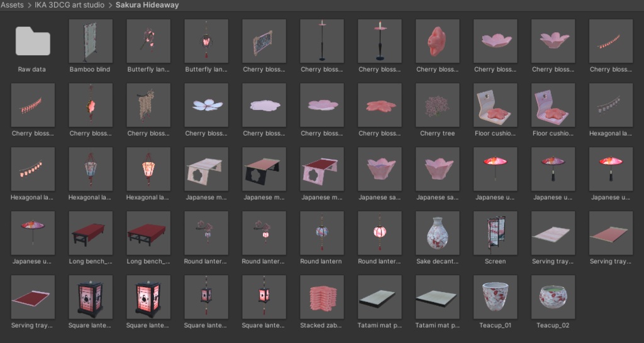Image resolution: width=644 pixels, height=343 pixels.
Task: Select the Butterfly lantern on a branch
Action: (x=148, y=41)
